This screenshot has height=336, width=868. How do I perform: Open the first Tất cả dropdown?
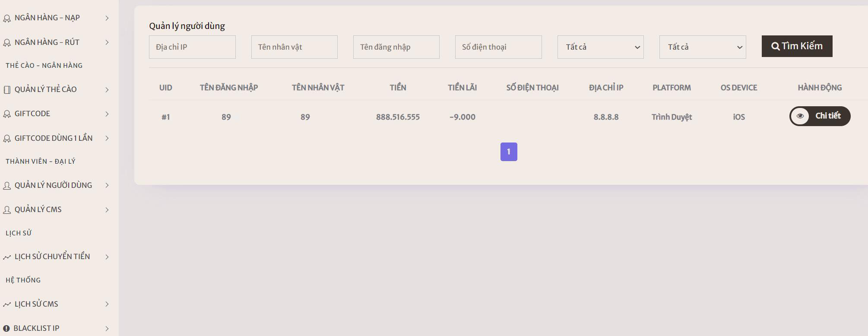(x=600, y=47)
